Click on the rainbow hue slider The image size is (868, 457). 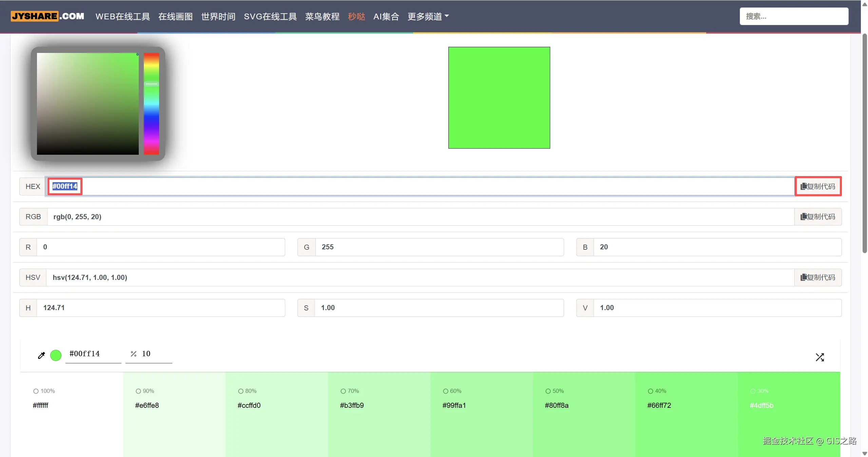(151, 103)
